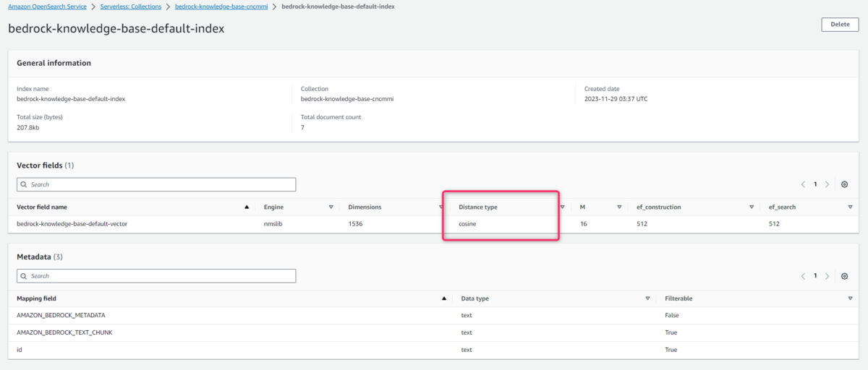Go to Serverless: Collections breadcrumb
Image resolution: width=868 pixels, height=370 pixels.
[x=131, y=7]
